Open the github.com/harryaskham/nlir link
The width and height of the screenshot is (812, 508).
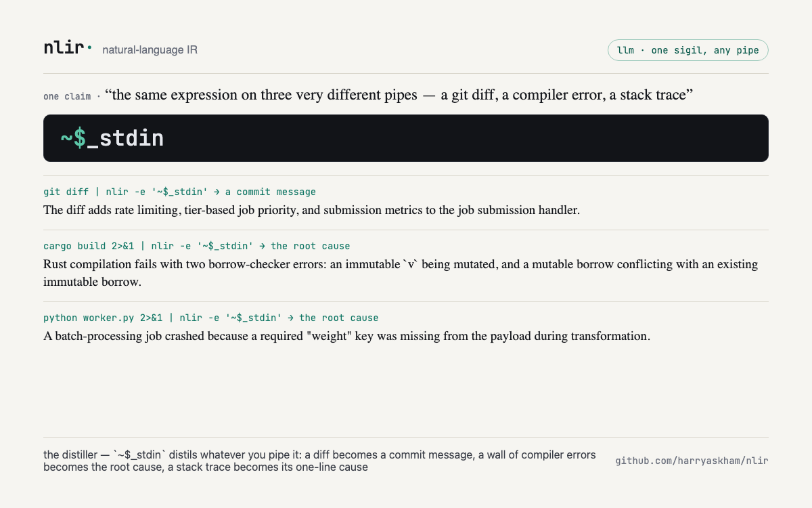click(x=692, y=461)
